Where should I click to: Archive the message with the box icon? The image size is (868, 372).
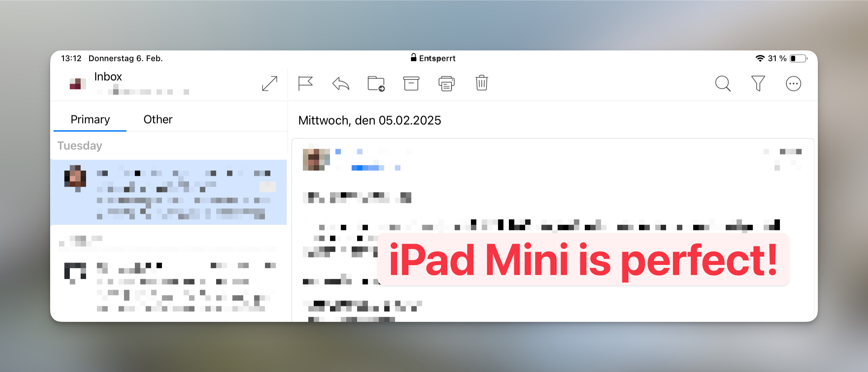[411, 83]
